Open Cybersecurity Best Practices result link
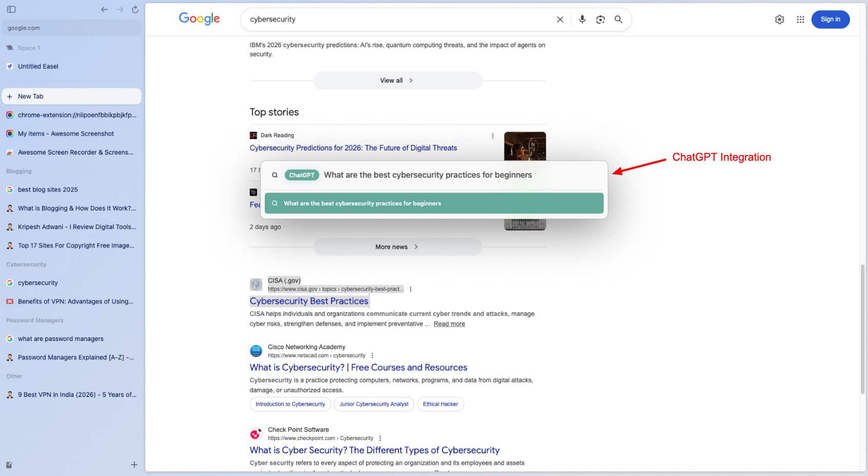This screenshot has width=868, height=476. [x=308, y=301]
